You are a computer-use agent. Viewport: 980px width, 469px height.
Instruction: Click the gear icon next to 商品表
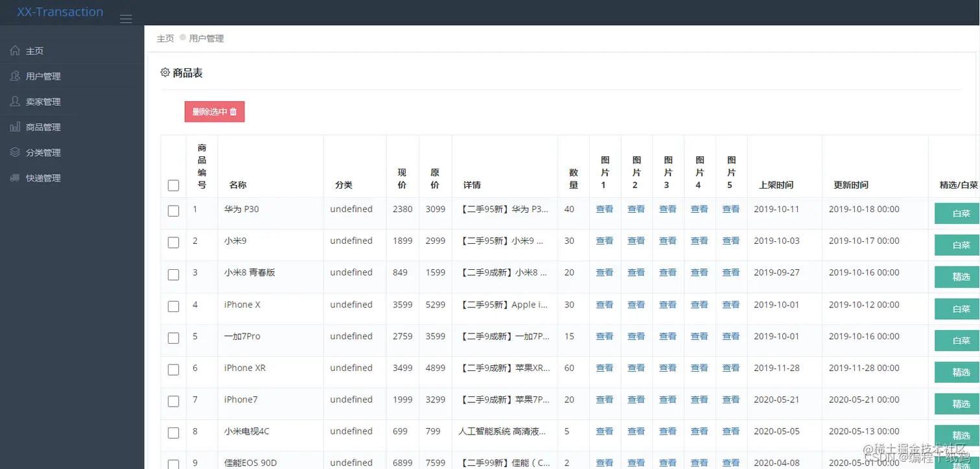tap(165, 73)
